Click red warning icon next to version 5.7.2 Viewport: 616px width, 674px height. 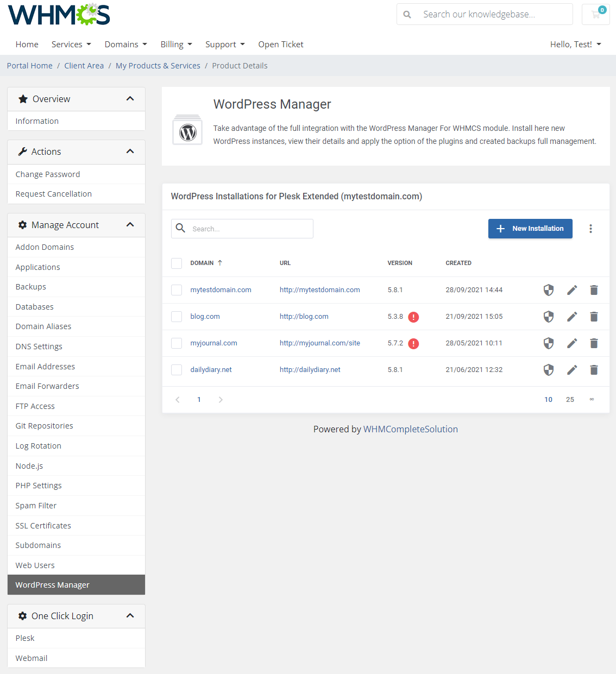pos(413,344)
